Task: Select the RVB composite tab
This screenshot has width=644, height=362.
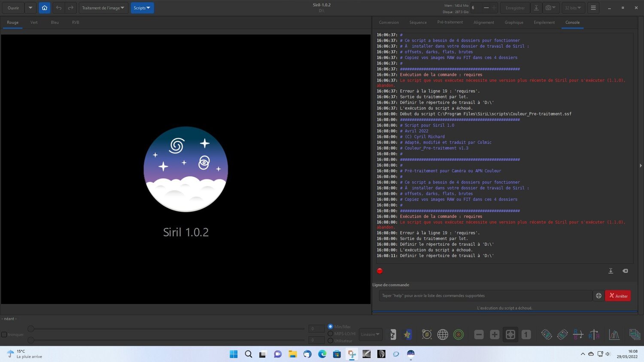Action: pyautogui.click(x=76, y=22)
